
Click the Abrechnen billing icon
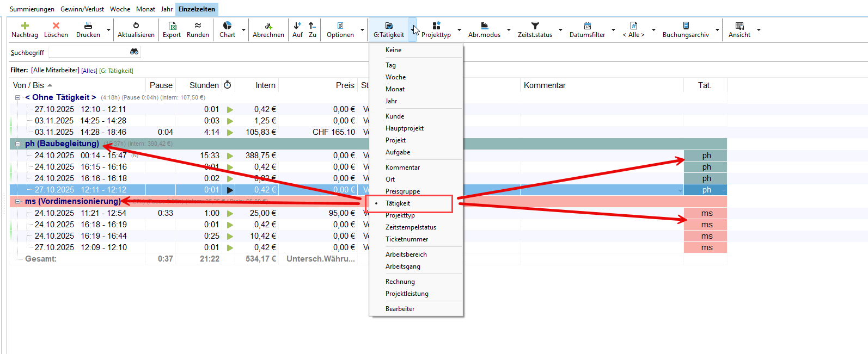click(268, 26)
